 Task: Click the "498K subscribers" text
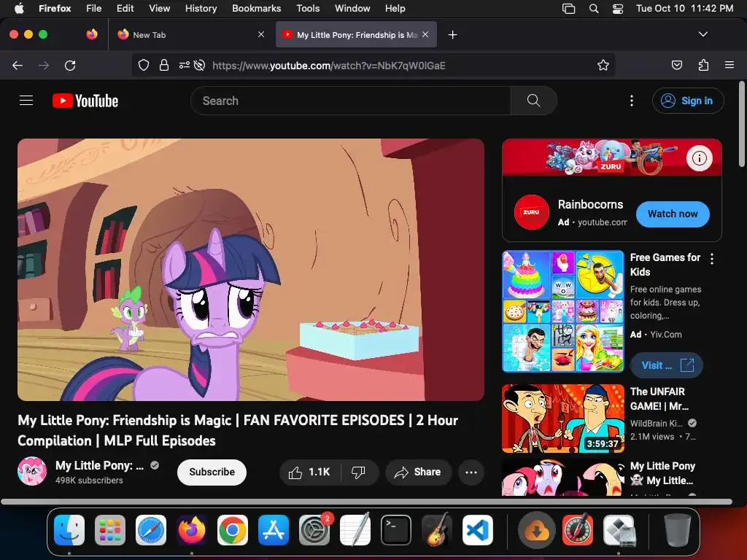click(x=89, y=481)
